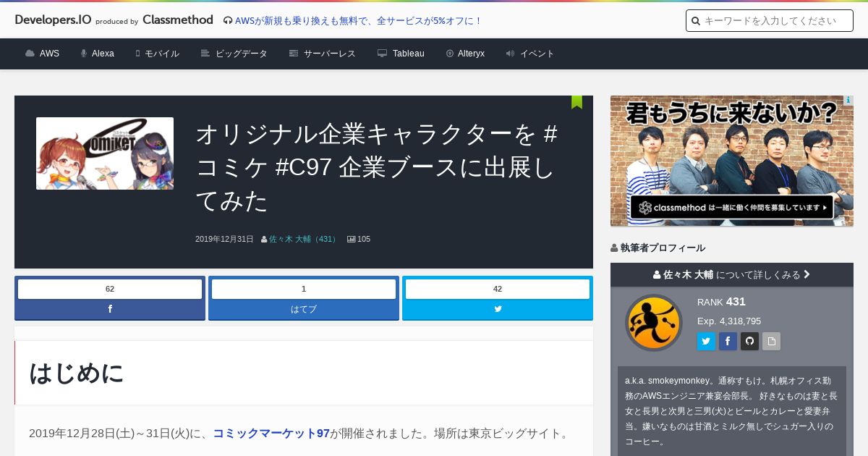The image size is (868, 456).
Task: Open the Developers.IO home logo
Action: coord(53,20)
